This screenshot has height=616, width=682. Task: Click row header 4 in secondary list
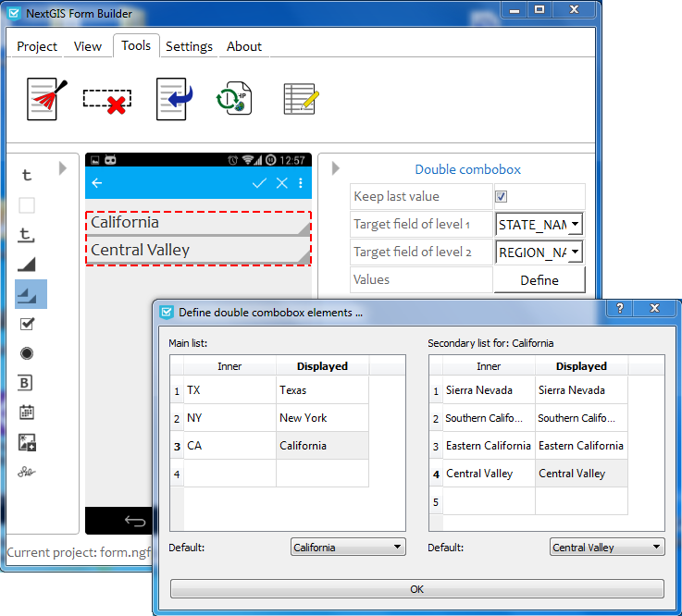pyautogui.click(x=436, y=474)
